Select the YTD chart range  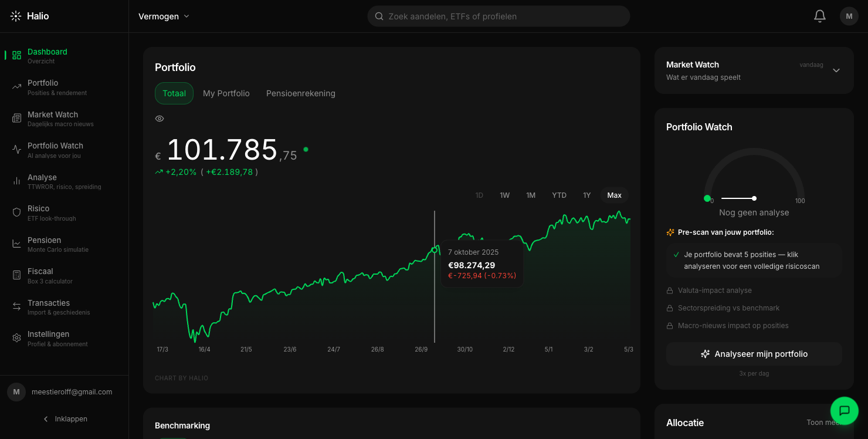(559, 195)
